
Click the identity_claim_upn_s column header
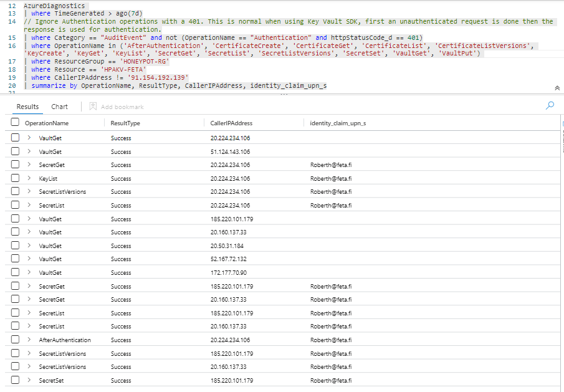click(x=338, y=123)
